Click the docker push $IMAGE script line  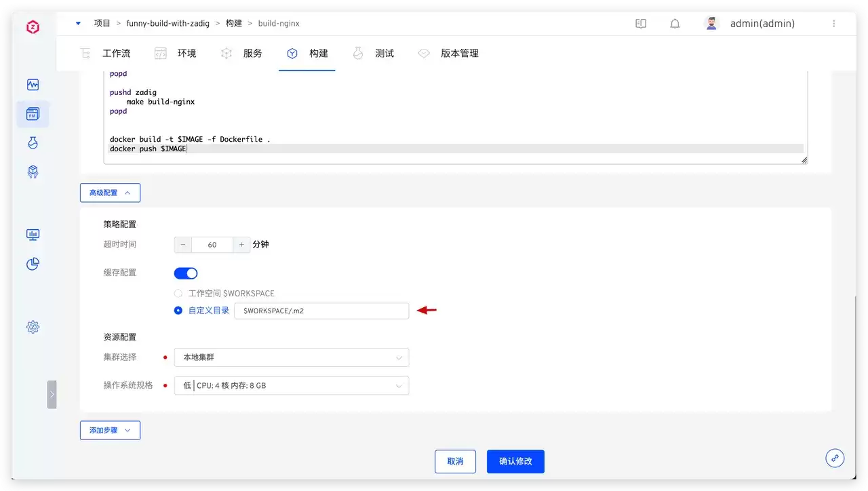coord(148,149)
